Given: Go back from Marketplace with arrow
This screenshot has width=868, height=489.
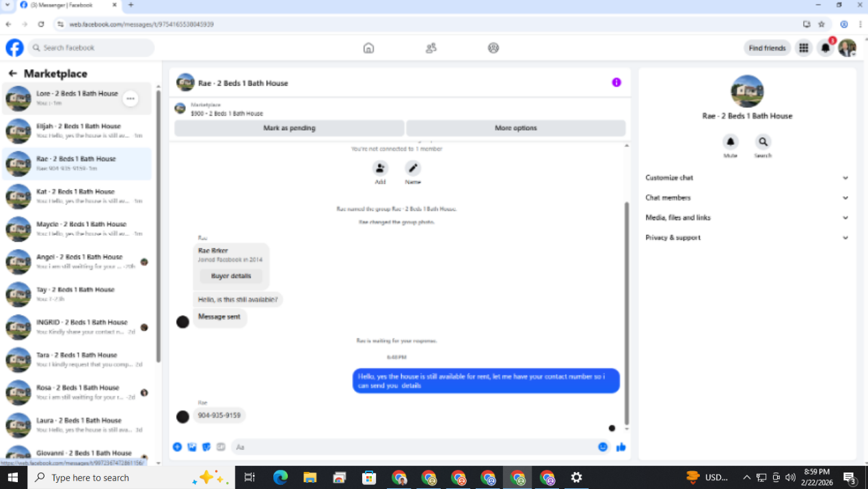Looking at the screenshot, I should 12,73.
